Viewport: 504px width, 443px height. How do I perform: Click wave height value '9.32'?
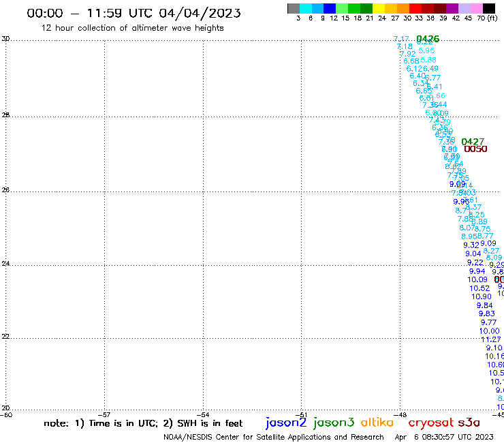coord(471,245)
